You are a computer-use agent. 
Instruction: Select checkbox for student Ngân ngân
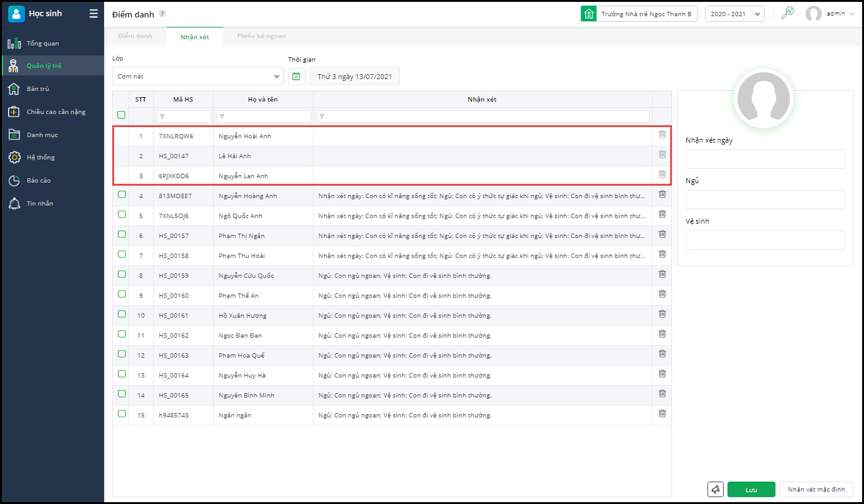[122, 414]
